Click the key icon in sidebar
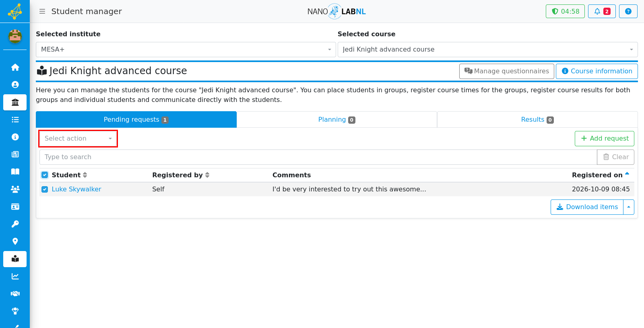 point(15,224)
